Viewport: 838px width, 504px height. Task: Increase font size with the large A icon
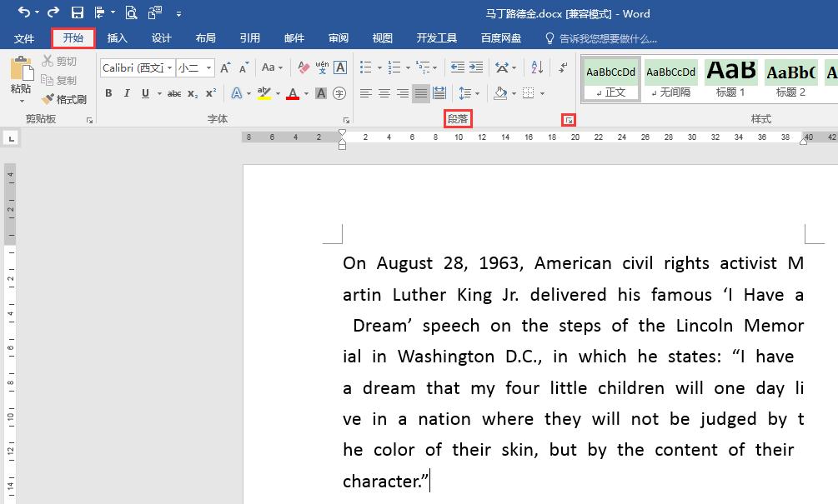tap(225, 67)
